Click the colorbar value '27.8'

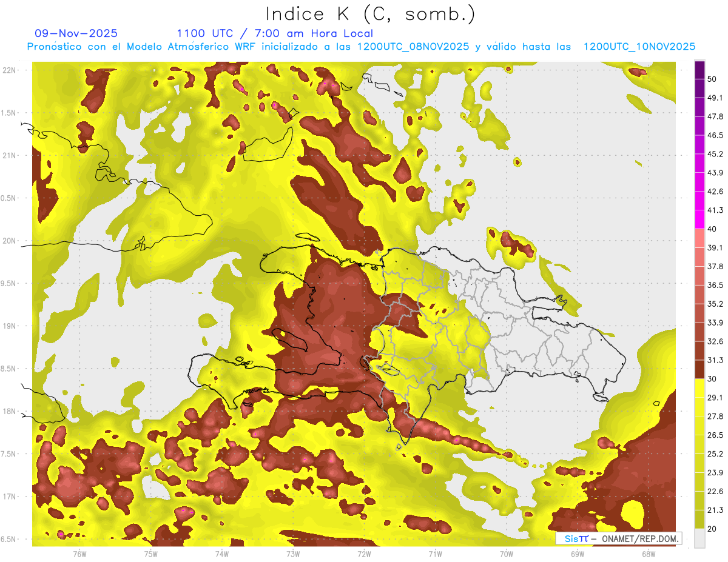(715, 416)
